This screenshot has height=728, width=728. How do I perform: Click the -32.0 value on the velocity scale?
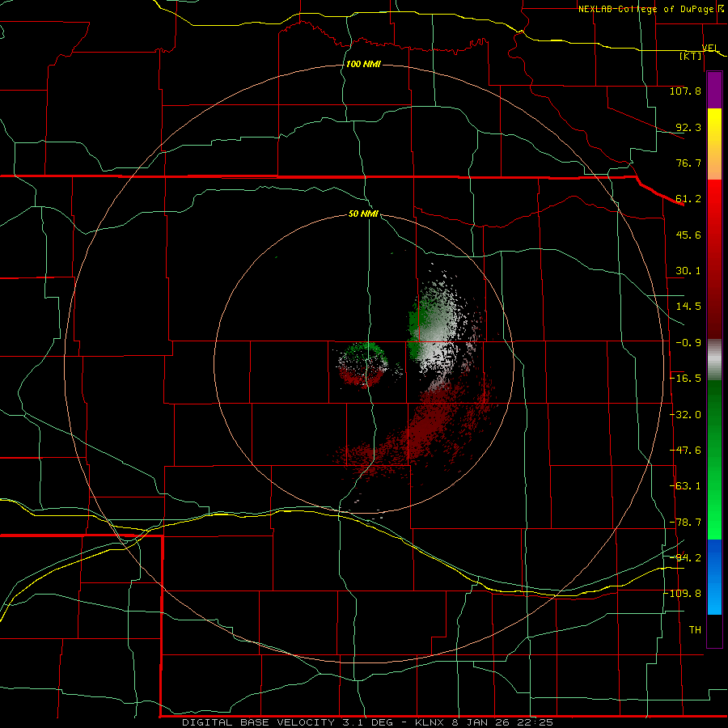click(x=686, y=415)
